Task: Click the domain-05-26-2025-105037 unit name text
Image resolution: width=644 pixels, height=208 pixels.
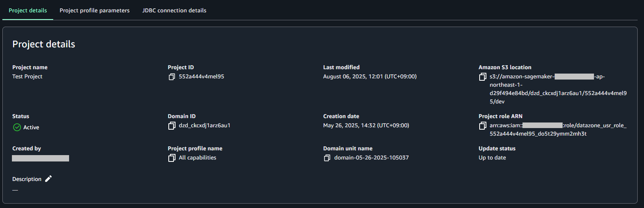Action: pos(371,157)
